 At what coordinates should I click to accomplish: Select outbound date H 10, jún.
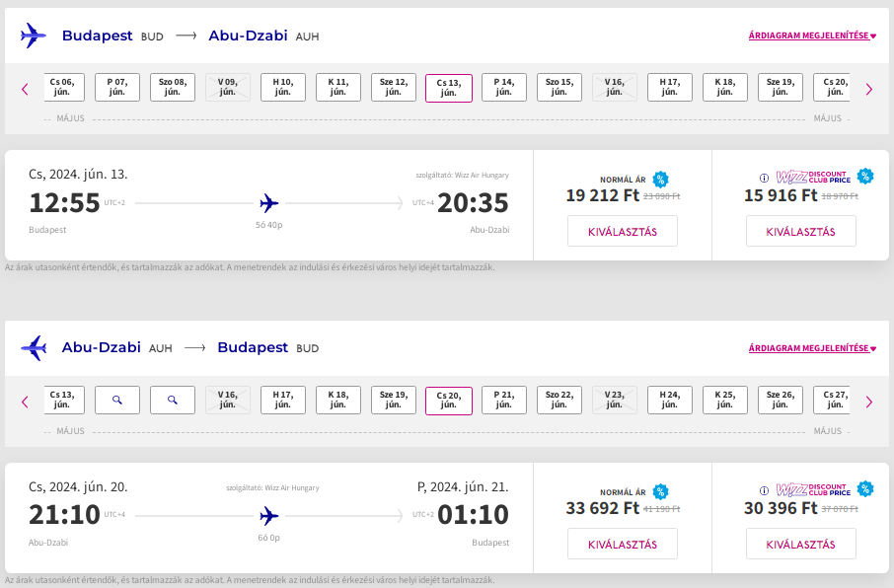tap(283, 87)
